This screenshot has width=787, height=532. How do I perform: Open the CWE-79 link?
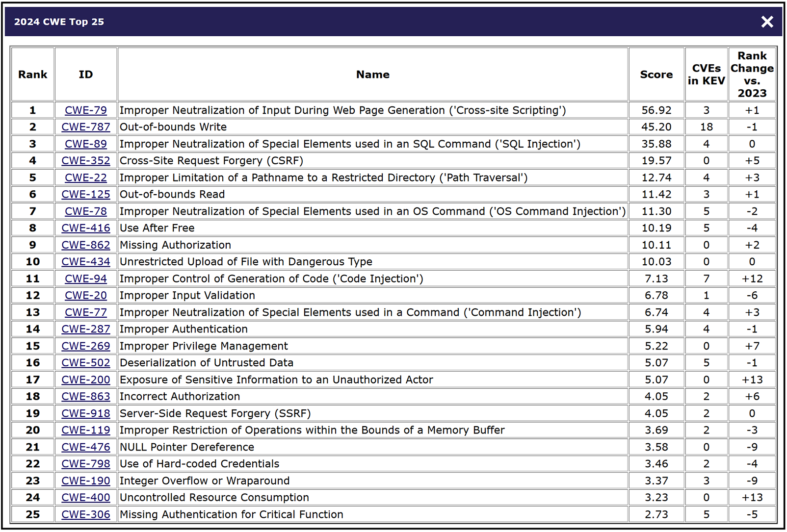86,110
